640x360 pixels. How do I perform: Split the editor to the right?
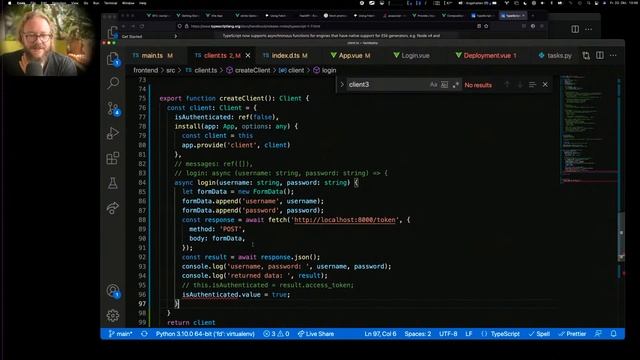click(x=600, y=55)
